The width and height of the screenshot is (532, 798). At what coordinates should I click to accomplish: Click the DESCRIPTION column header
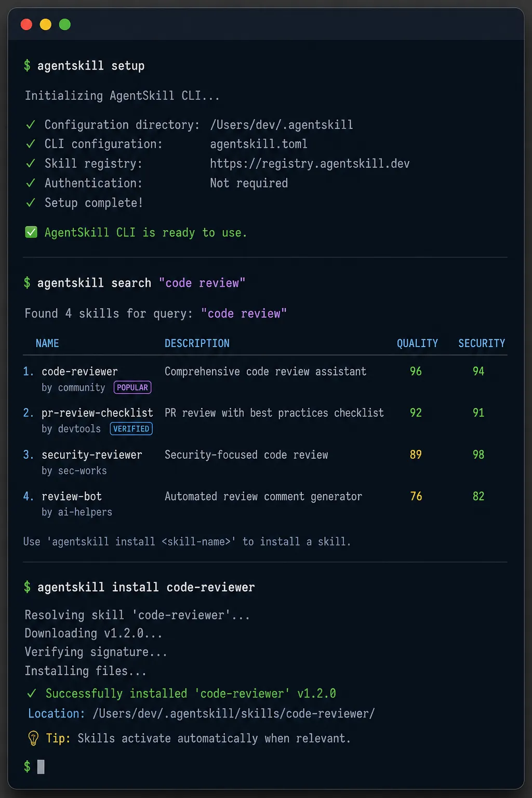(x=197, y=343)
